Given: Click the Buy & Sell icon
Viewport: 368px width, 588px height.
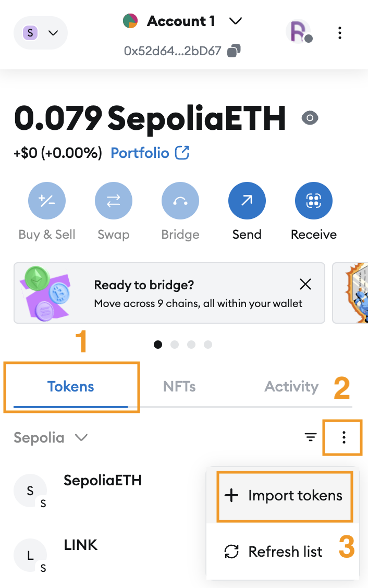Looking at the screenshot, I should click(x=47, y=201).
